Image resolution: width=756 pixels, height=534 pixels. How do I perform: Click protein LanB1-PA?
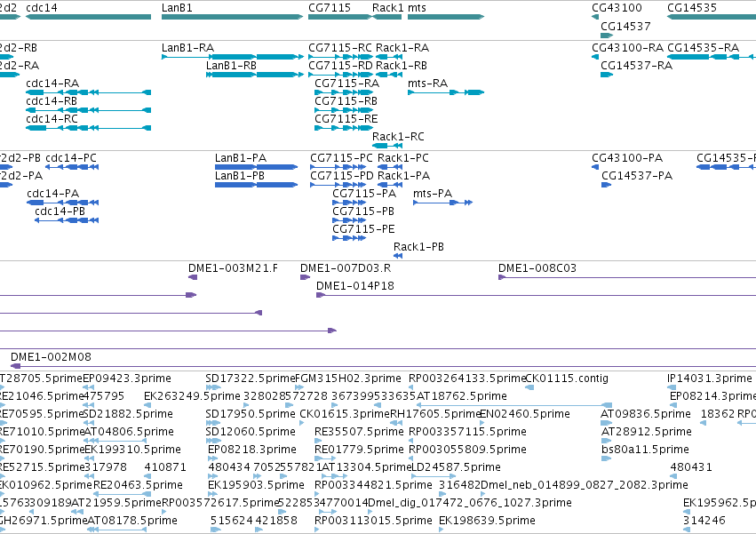[x=256, y=167]
